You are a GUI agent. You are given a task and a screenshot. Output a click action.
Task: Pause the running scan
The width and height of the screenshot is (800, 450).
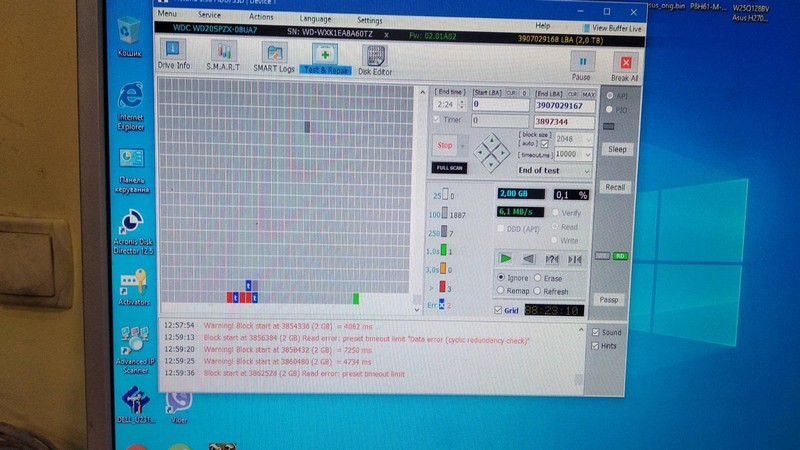pyautogui.click(x=581, y=65)
